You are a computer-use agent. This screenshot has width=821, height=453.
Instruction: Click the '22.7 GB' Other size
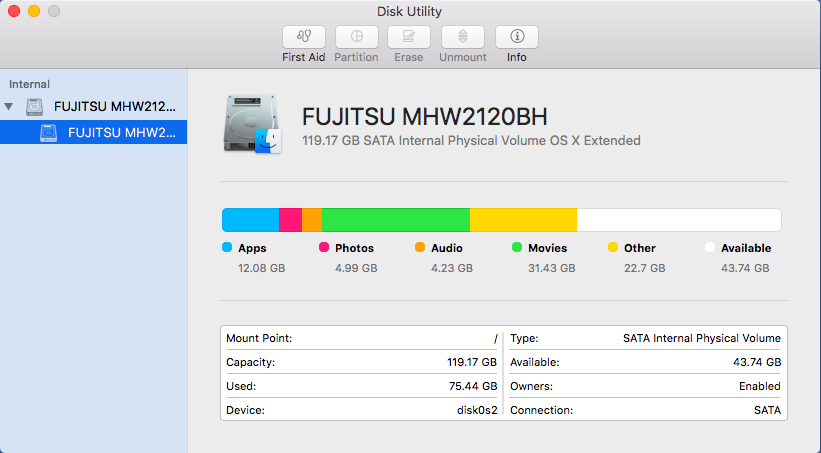(645, 268)
